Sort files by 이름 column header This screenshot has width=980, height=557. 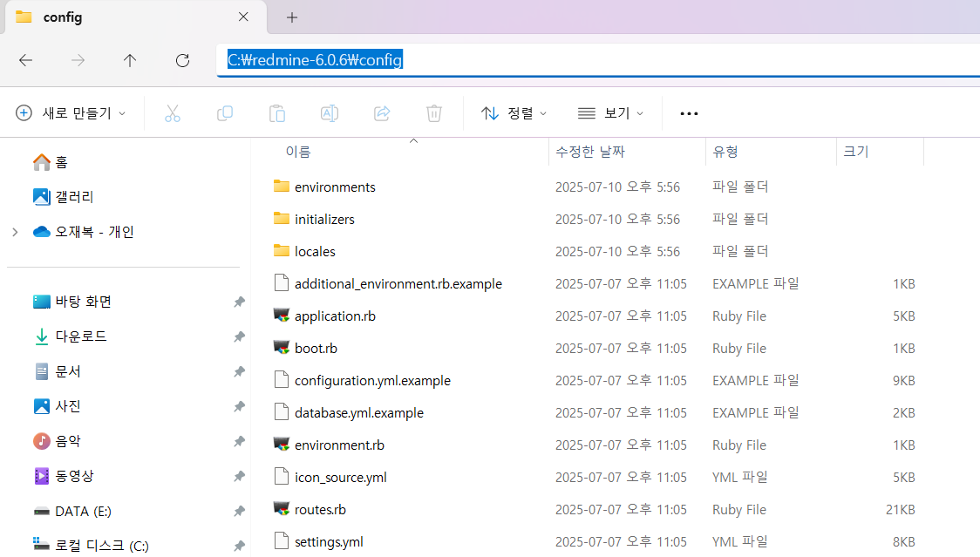tap(298, 152)
